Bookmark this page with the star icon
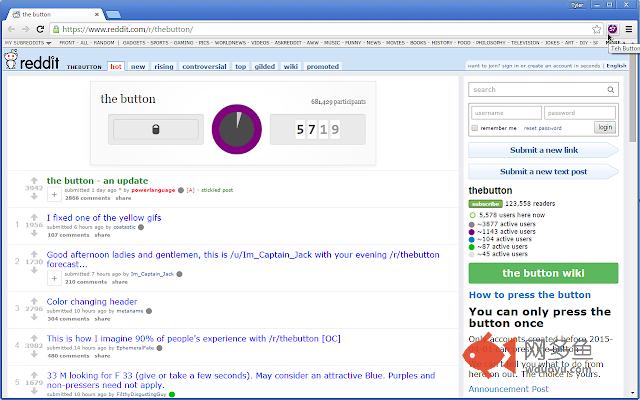The height and width of the screenshot is (400, 640). click(x=596, y=29)
